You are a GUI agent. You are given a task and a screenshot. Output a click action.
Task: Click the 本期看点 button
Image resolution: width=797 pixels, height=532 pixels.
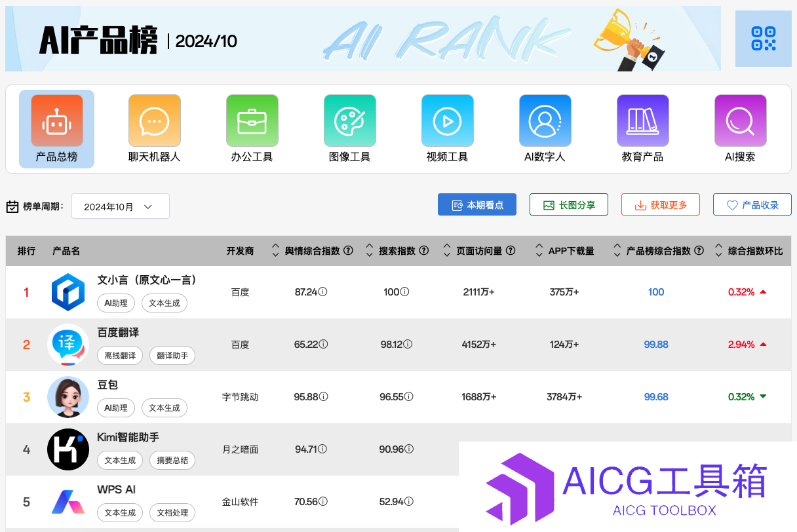pos(477,205)
